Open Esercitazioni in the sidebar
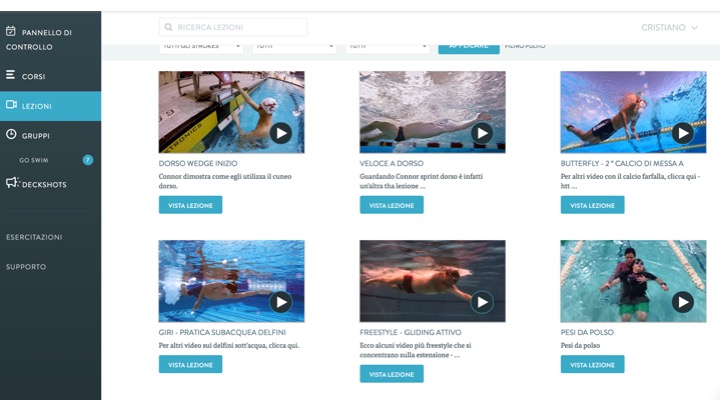Viewport: 720px width, 411px height. point(34,237)
